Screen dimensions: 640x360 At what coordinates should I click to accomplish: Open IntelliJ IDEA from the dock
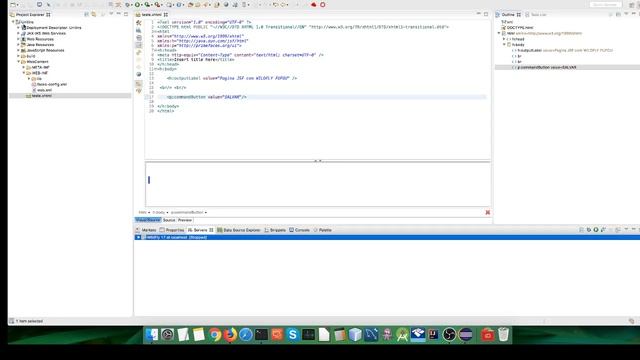coord(433,335)
